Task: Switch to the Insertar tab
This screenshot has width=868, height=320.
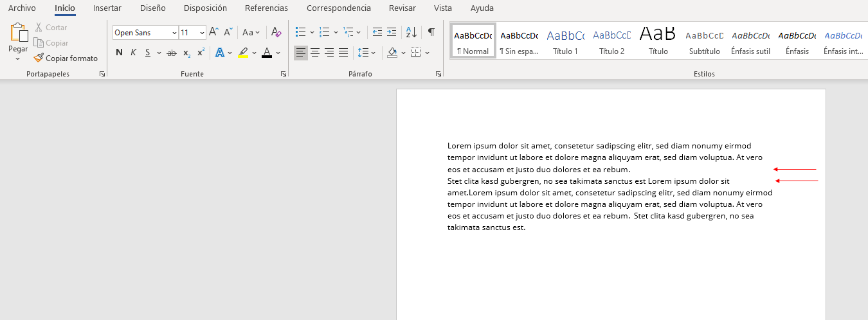Action: [107, 8]
